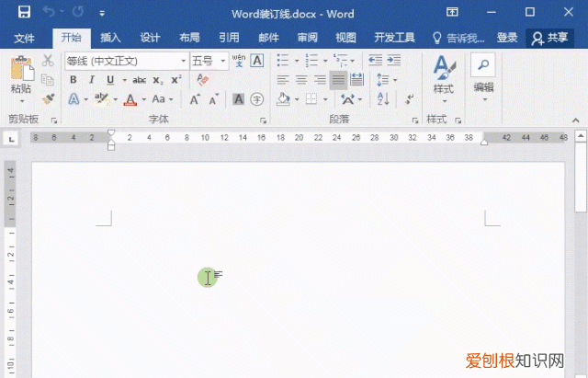Switch to the 开发工具 tab
Screen dimensions: 588x378
[394, 38]
